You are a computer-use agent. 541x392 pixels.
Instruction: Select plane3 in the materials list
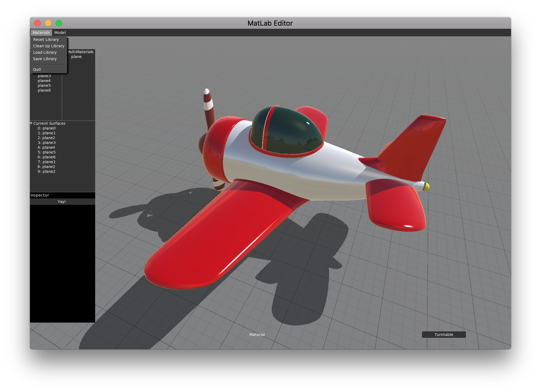coord(44,76)
